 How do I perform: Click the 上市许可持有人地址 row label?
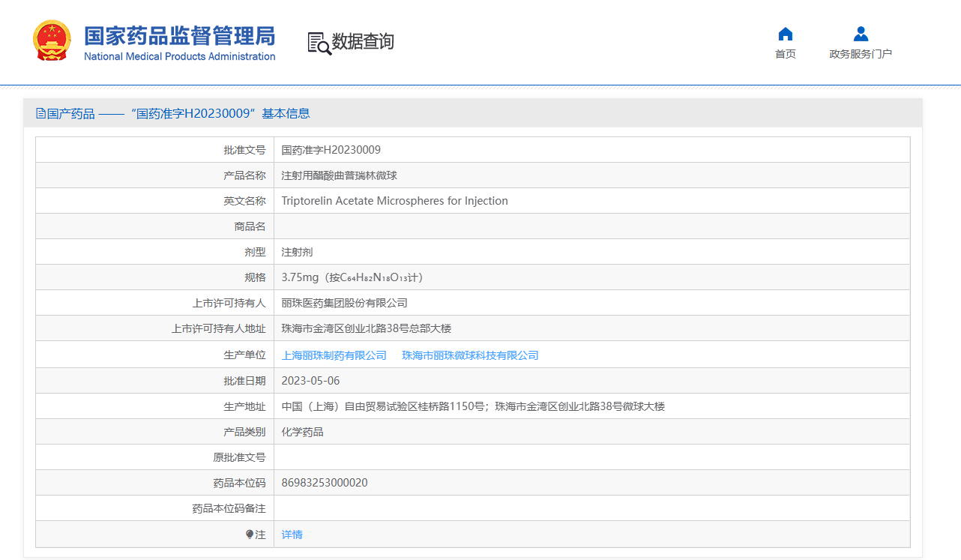(218, 328)
